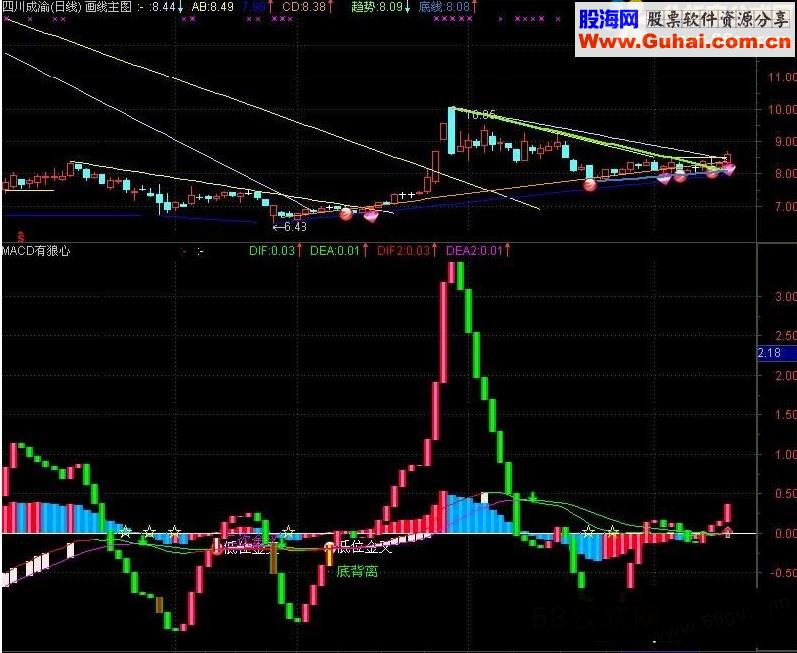
Task: Select the purple DEA2:0.01 readout
Action: (474, 251)
